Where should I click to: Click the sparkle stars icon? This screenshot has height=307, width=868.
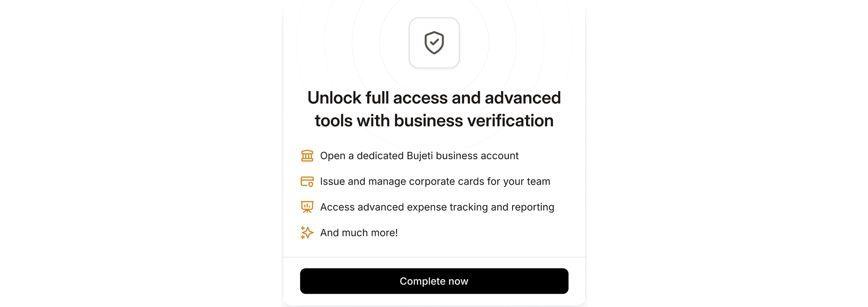307,233
